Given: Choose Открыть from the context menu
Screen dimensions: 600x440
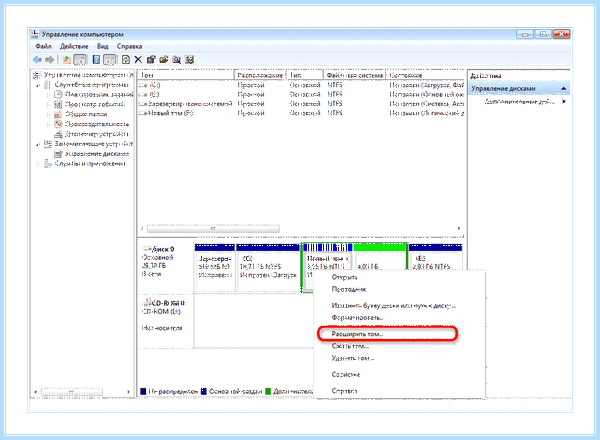Looking at the screenshot, I should (x=399, y=277).
